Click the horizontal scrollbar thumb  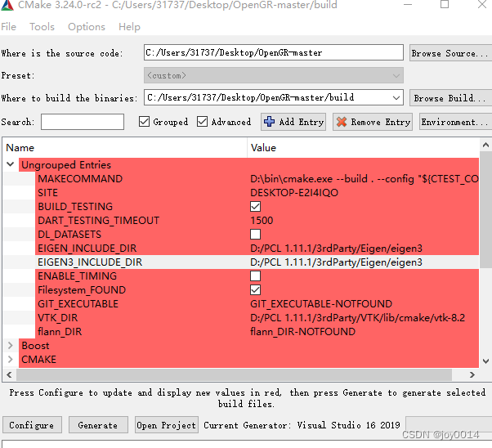[234, 375]
